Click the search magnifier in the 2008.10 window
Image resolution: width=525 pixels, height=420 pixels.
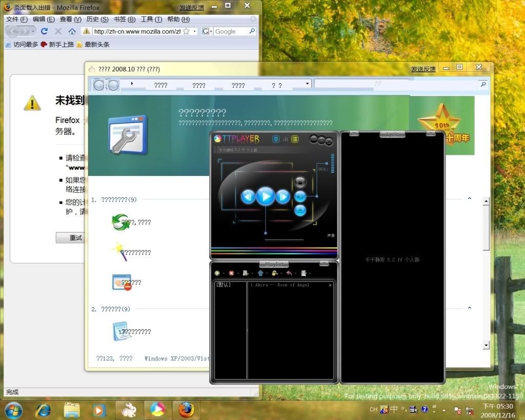pyautogui.click(x=483, y=85)
